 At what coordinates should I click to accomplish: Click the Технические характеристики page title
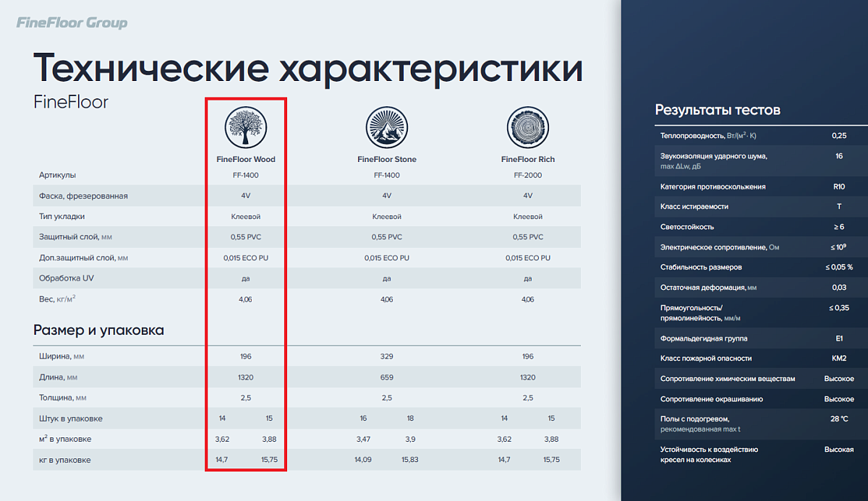pyautogui.click(x=307, y=68)
